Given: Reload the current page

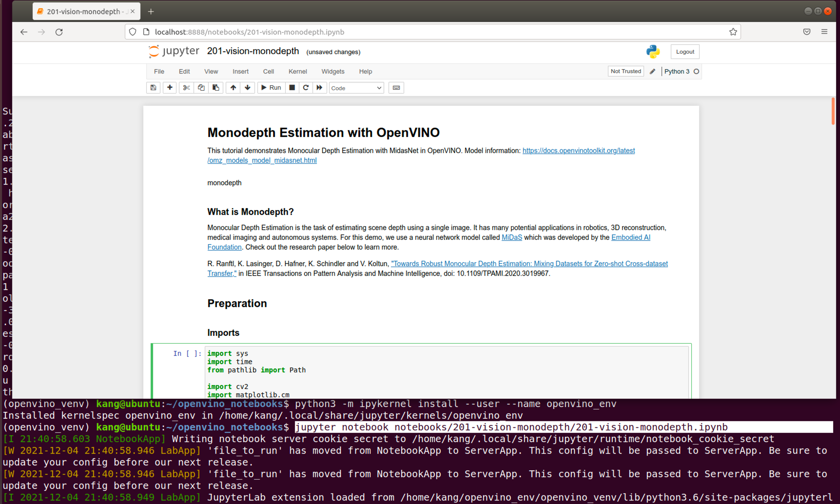Looking at the screenshot, I should click(59, 32).
